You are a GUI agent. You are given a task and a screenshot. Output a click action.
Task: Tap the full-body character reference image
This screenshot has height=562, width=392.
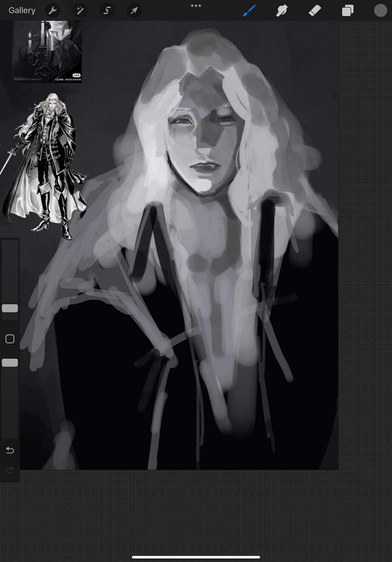click(45, 166)
